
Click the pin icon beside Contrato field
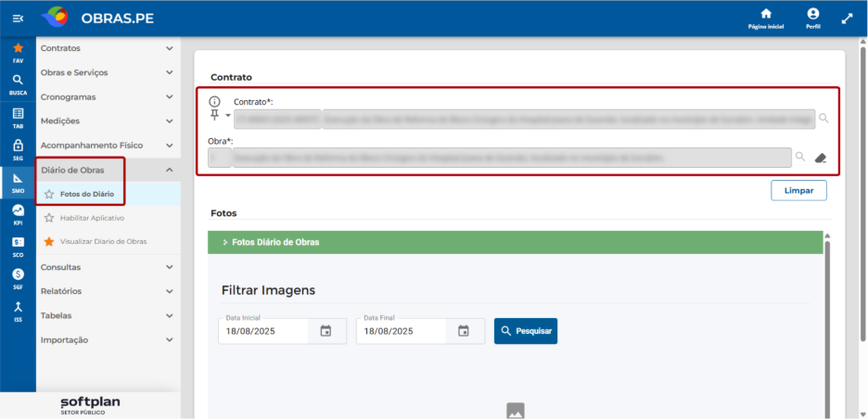click(x=214, y=115)
